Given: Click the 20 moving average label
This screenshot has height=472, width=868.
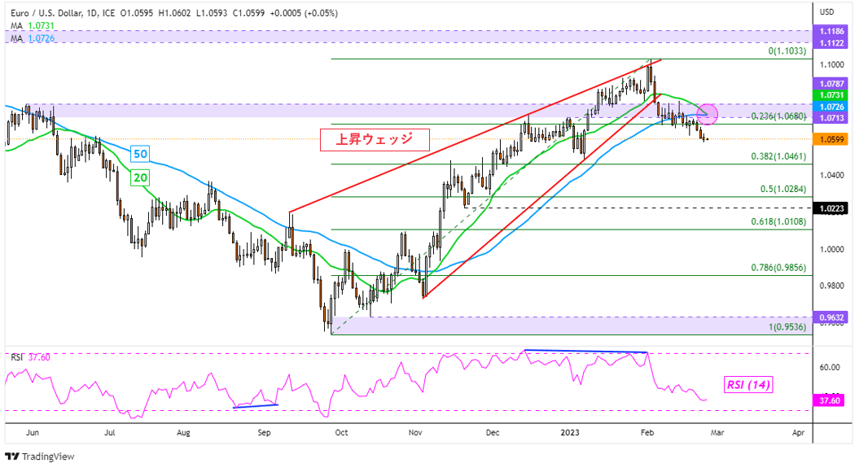Looking at the screenshot, I should (x=141, y=177).
